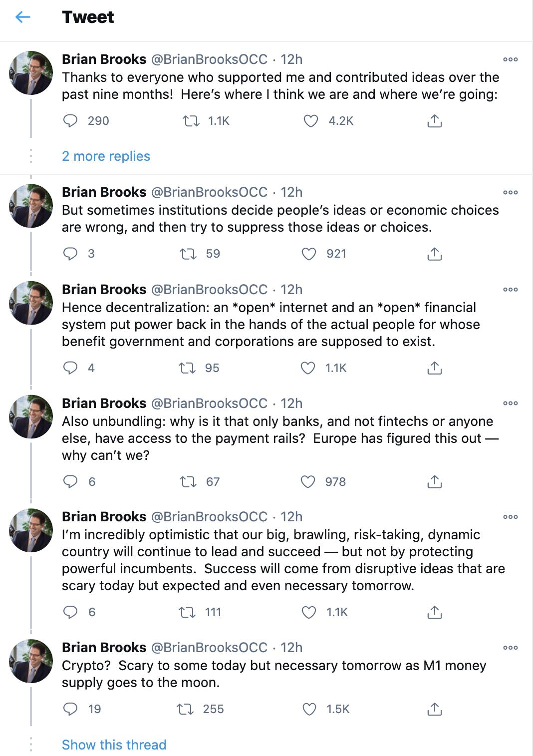Click the back arrow beside Tweet header
Screen dimensions: 533x756
pos(23,17)
